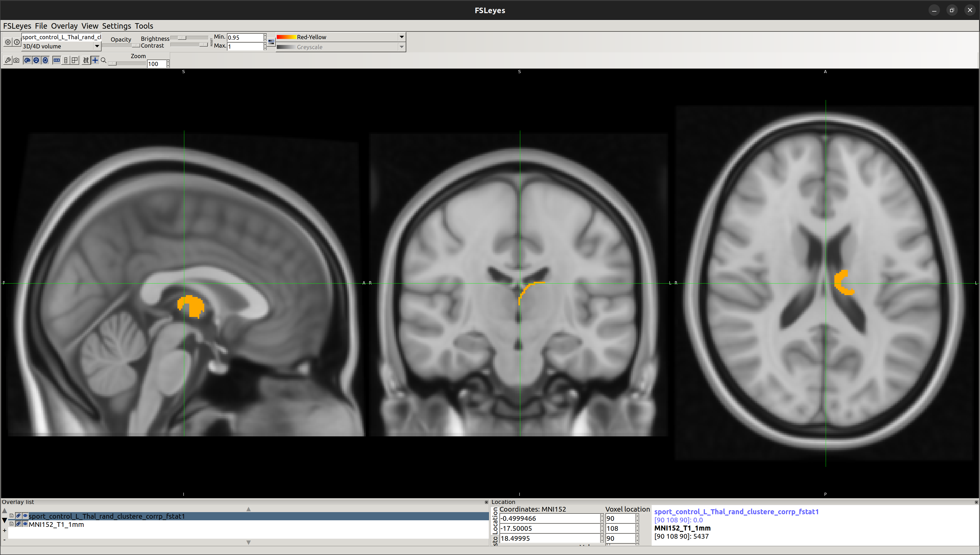The image size is (980, 555).
Task: Hide the MNI152_T1_1mm overlay eye icon
Action: pyautogui.click(x=25, y=524)
